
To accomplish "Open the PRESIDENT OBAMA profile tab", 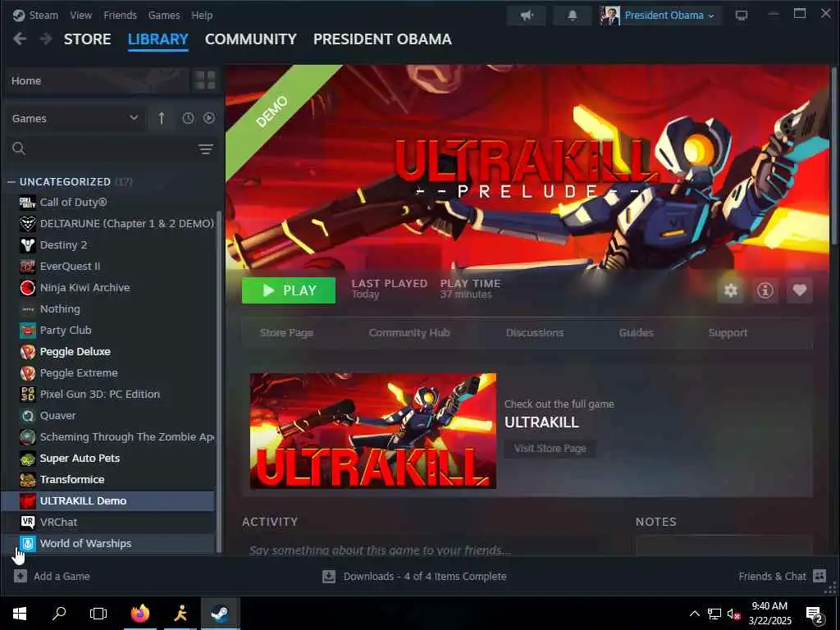I will 382,39.
